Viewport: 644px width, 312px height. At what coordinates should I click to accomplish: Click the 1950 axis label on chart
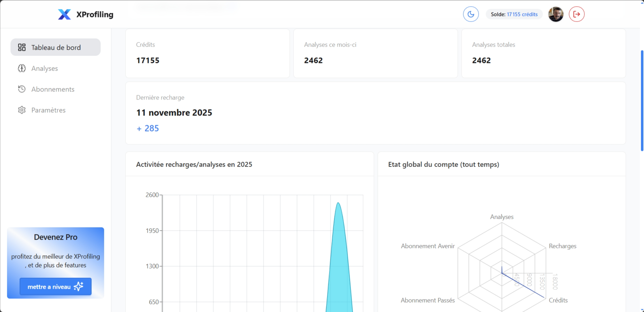[x=152, y=231]
